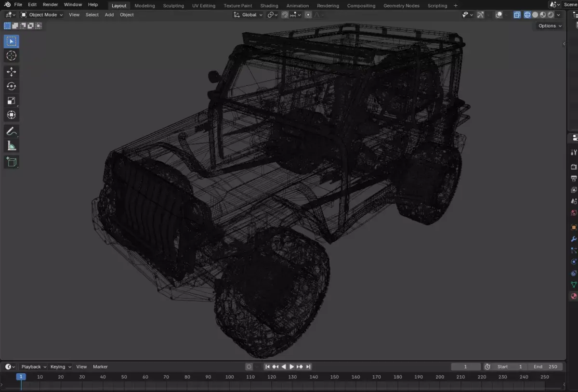This screenshot has width=578, height=392.
Task: Toggle X-Ray view
Action: tap(517, 15)
